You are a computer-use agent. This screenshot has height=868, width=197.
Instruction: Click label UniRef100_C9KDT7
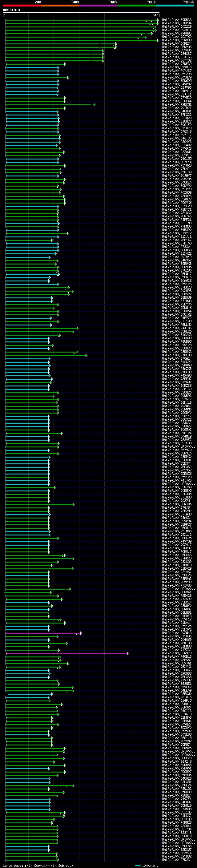tap(176, 704)
